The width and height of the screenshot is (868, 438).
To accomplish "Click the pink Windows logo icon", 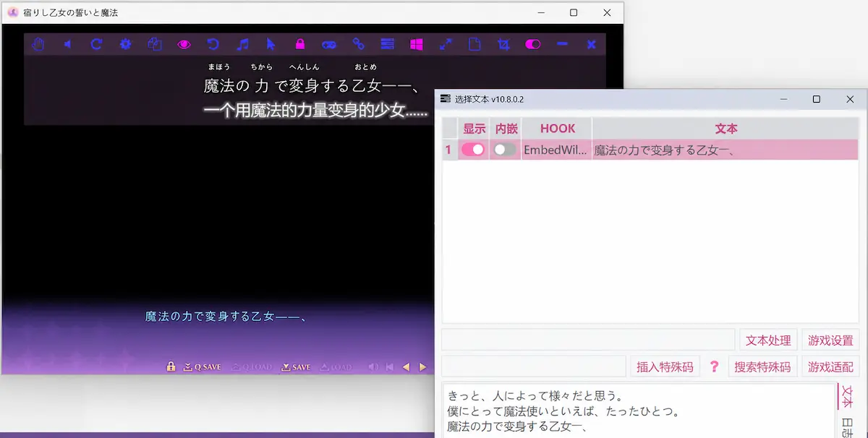I will (417, 45).
